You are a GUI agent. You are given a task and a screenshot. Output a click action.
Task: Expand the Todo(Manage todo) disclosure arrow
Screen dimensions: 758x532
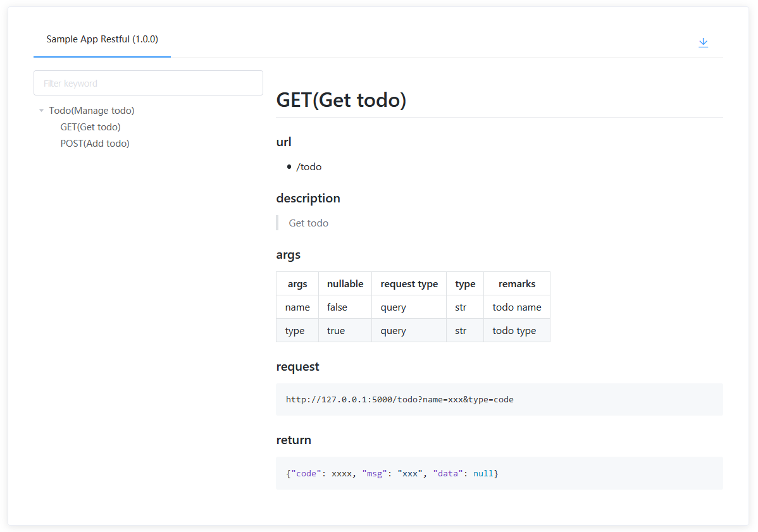pos(41,110)
